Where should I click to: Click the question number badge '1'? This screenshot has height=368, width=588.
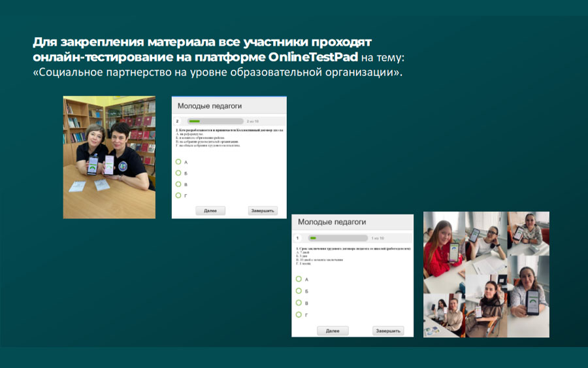click(298, 238)
